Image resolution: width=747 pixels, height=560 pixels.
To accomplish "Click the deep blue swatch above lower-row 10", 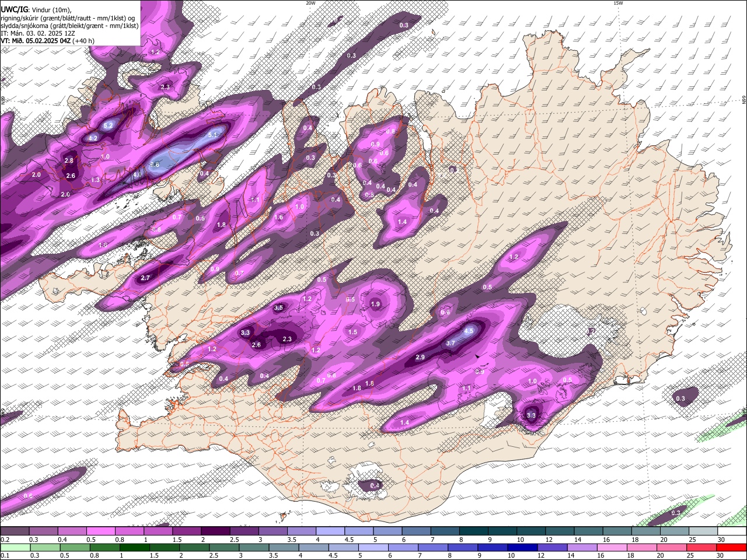I will (x=522, y=547).
